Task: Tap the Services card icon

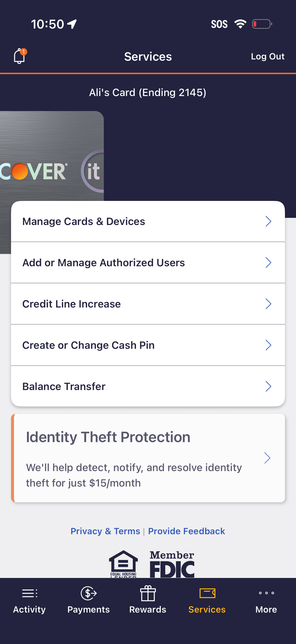Action: pyautogui.click(x=207, y=593)
